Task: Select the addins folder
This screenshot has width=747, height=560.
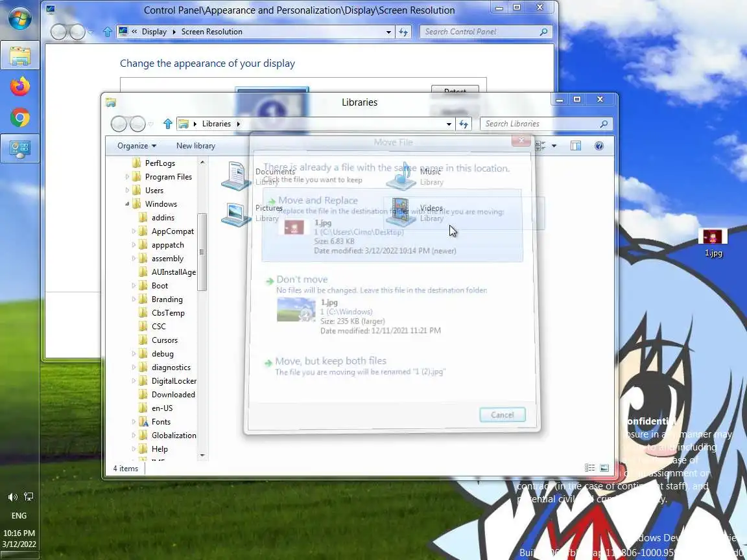Action: pyautogui.click(x=163, y=218)
